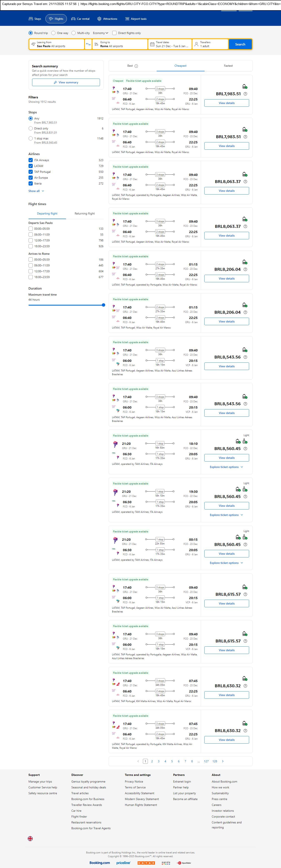Click the UK flag language icon in the footer
This screenshot has width=281, height=868.
tap(30, 838)
